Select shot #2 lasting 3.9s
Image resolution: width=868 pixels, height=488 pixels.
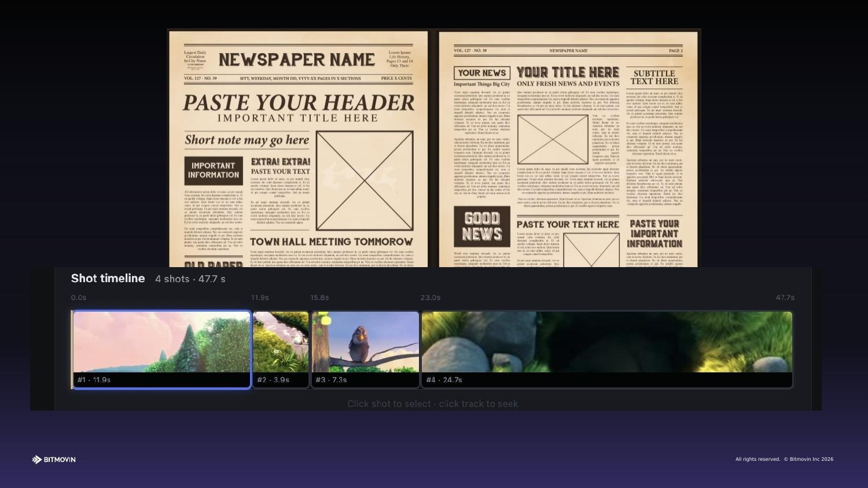(x=281, y=350)
